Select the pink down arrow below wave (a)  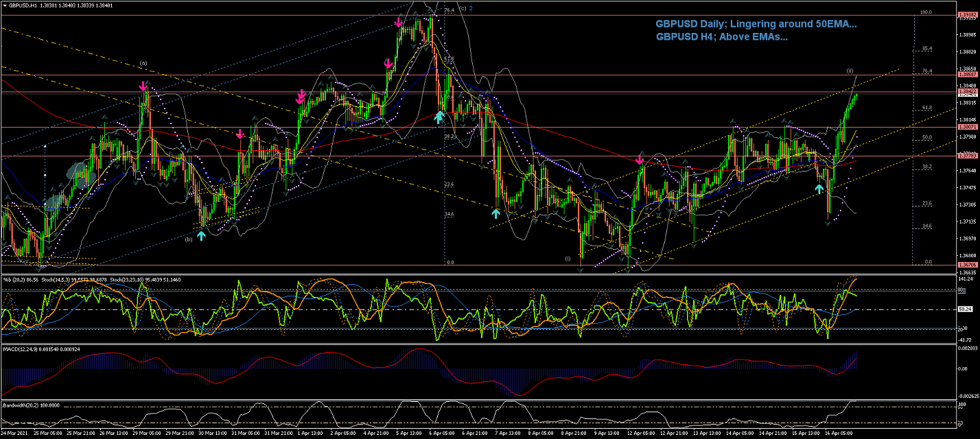coord(143,86)
